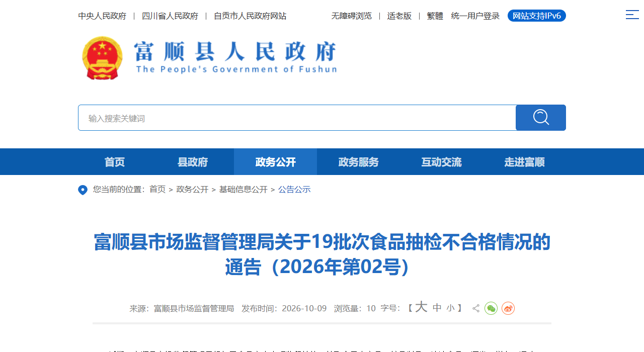Enable 无障碍浏览 accessibility mode

(351, 16)
